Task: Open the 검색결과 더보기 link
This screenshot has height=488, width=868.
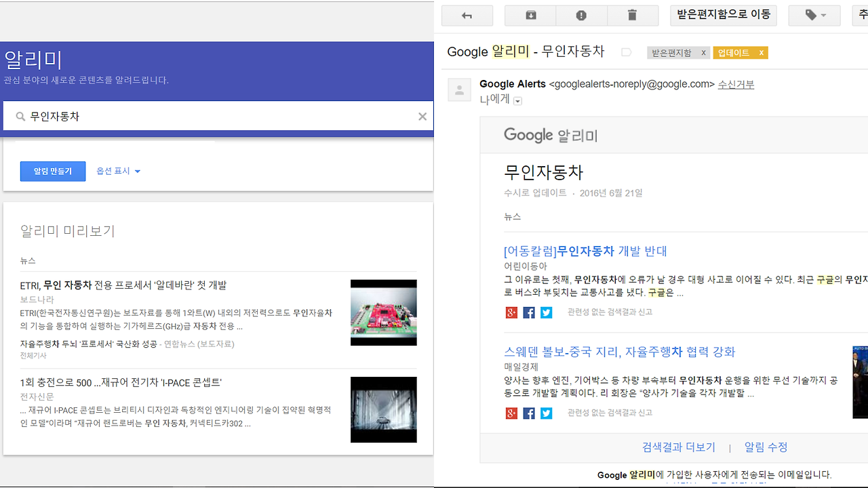Action: click(678, 447)
